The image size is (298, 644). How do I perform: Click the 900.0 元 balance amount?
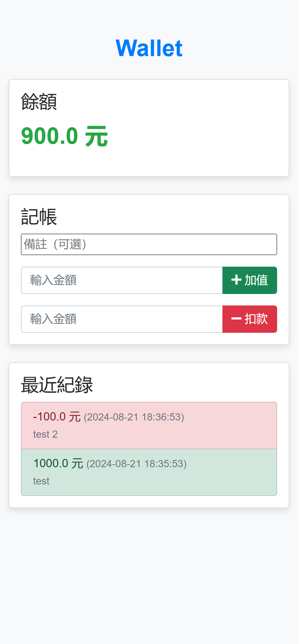tap(64, 136)
